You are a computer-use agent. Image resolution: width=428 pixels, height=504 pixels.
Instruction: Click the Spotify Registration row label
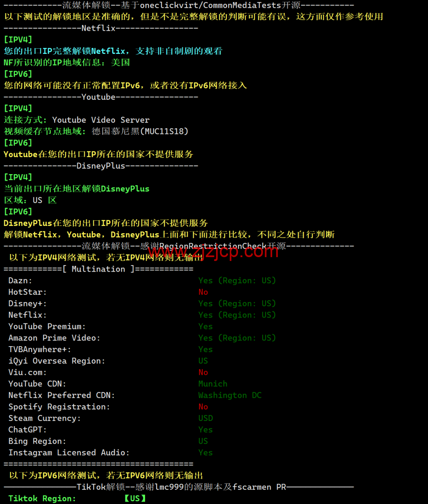(x=59, y=407)
